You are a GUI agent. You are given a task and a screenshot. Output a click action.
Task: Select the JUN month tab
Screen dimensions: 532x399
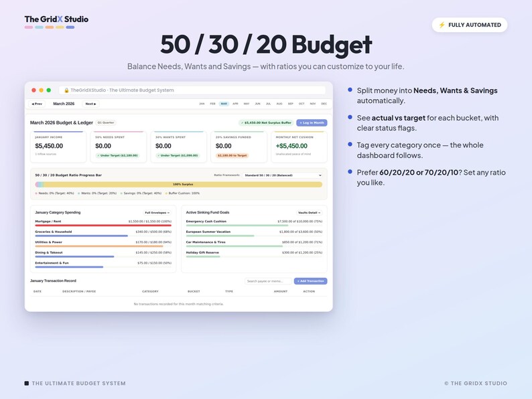(x=257, y=104)
